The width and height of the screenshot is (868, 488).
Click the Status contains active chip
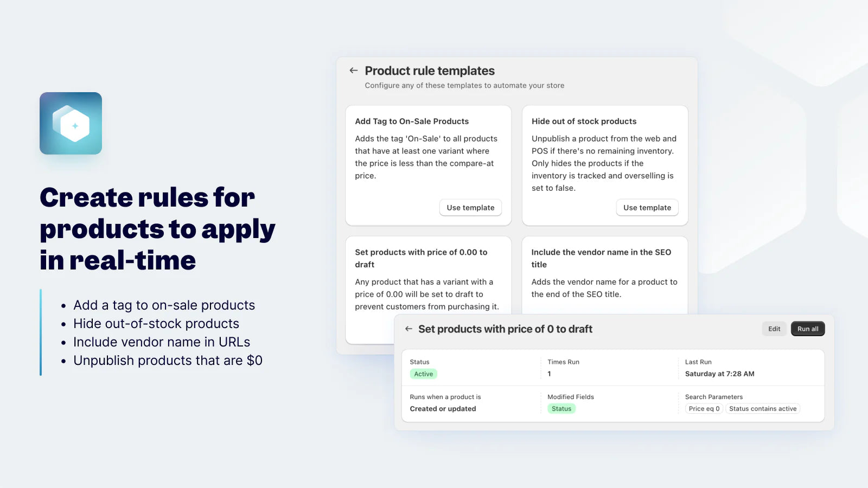762,409
